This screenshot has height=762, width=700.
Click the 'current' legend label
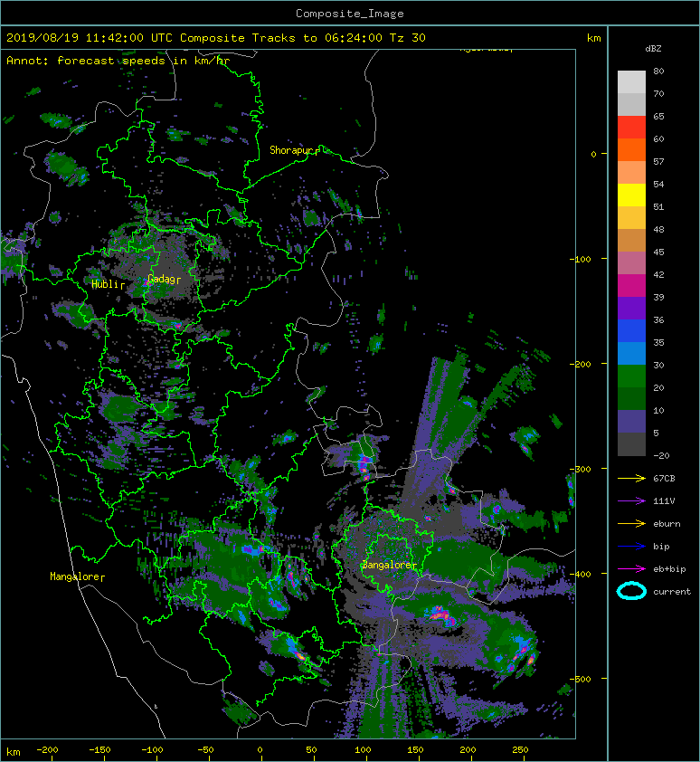point(672,592)
